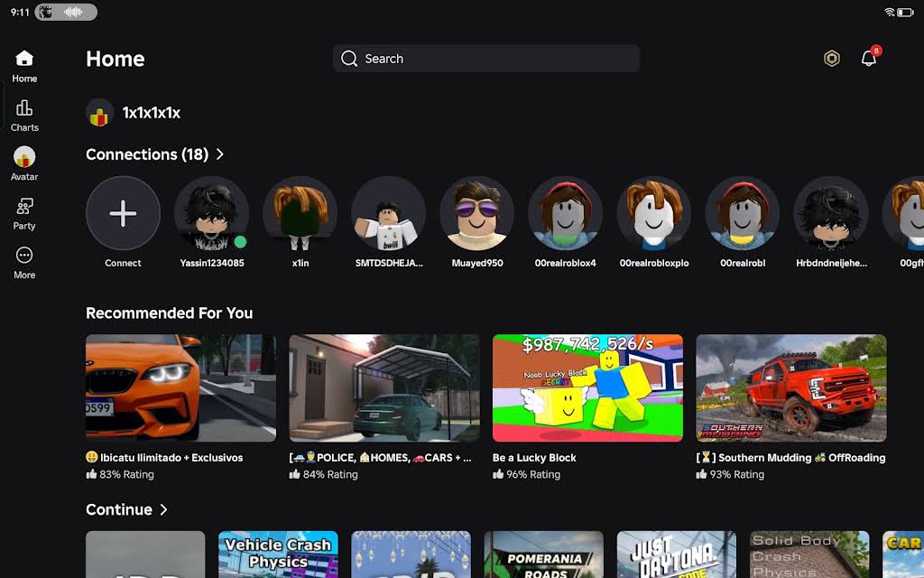Open the Party sidebar icon
The height and width of the screenshot is (578, 924).
tap(24, 206)
